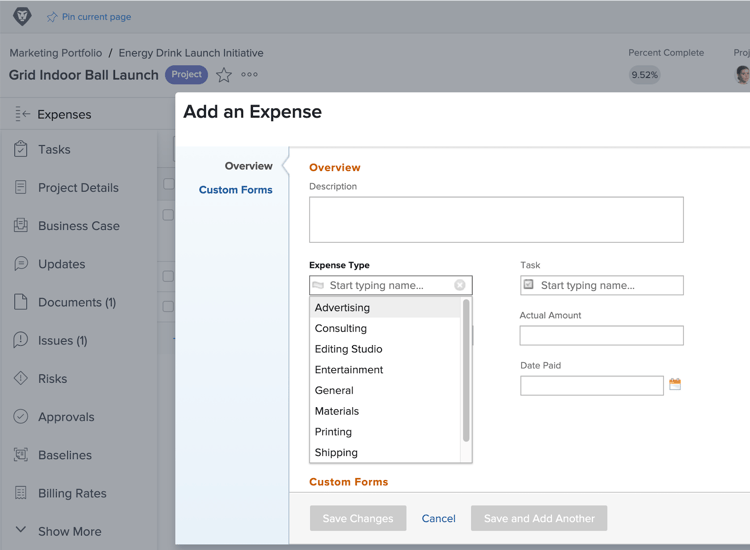Click the Baselines icon
The width and height of the screenshot is (750, 550).
(21, 454)
